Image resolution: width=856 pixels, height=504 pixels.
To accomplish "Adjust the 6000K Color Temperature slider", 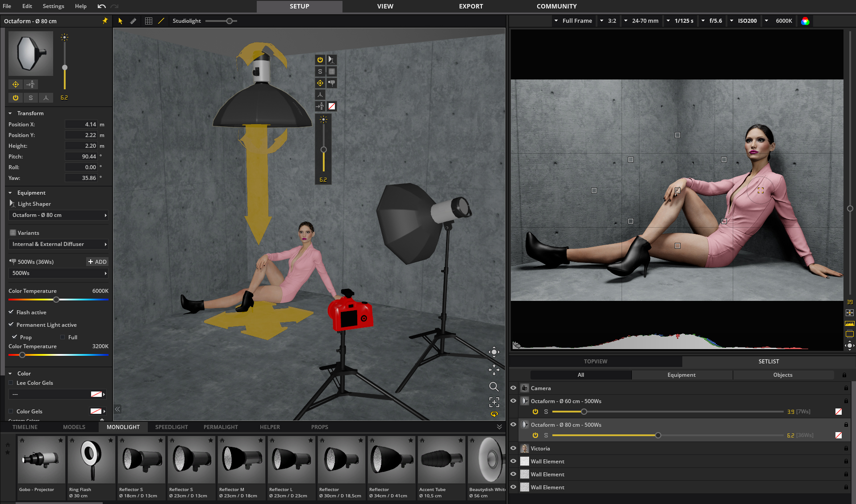I will coord(56,300).
